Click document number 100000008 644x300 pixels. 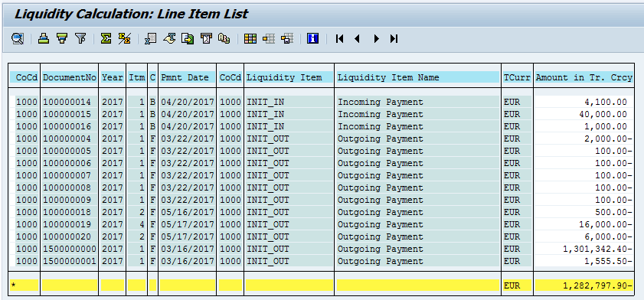[67, 187]
